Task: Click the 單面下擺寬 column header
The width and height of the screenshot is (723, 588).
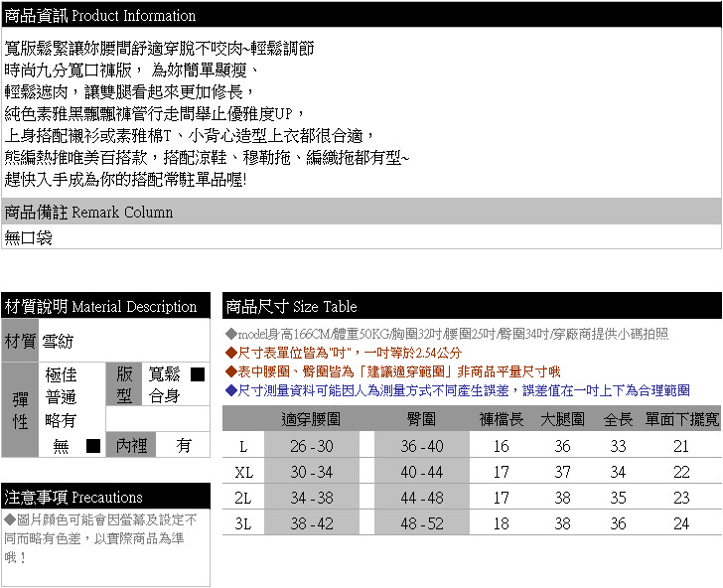Action: (x=682, y=419)
